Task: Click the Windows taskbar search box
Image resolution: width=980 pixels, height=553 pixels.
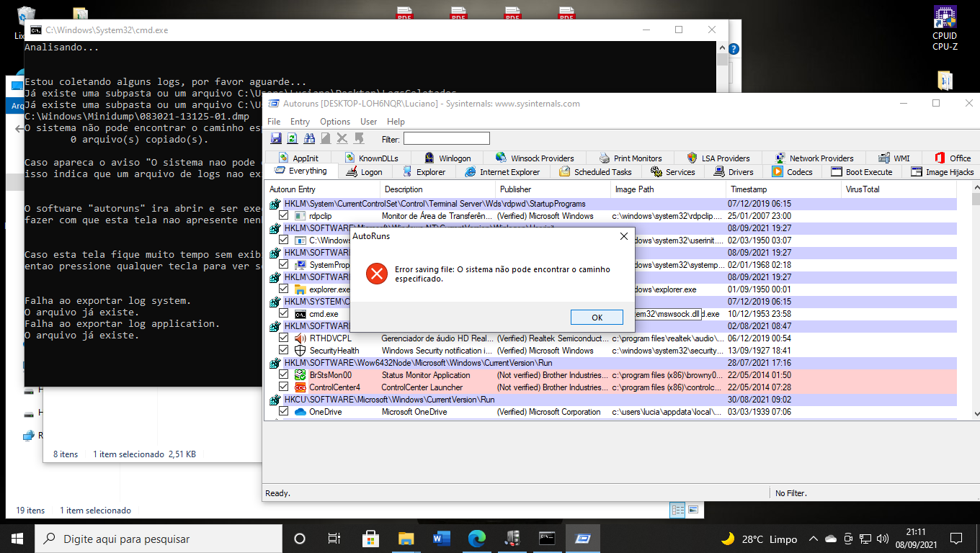Action: 159,539
